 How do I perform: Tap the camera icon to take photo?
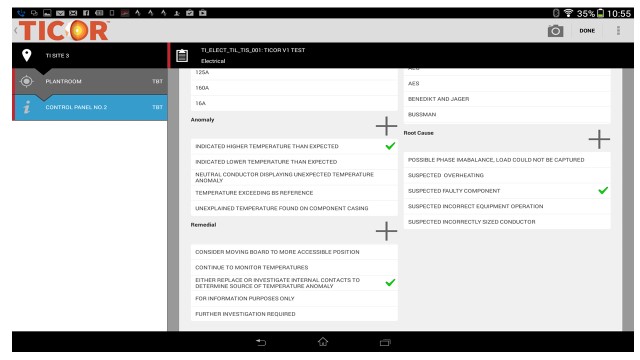[555, 31]
